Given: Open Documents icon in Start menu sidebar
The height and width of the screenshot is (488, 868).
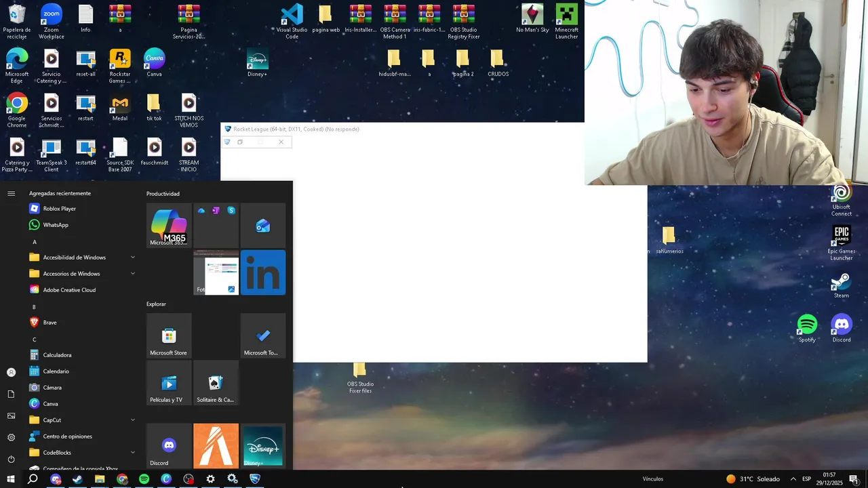Looking at the screenshot, I should 11,394.
